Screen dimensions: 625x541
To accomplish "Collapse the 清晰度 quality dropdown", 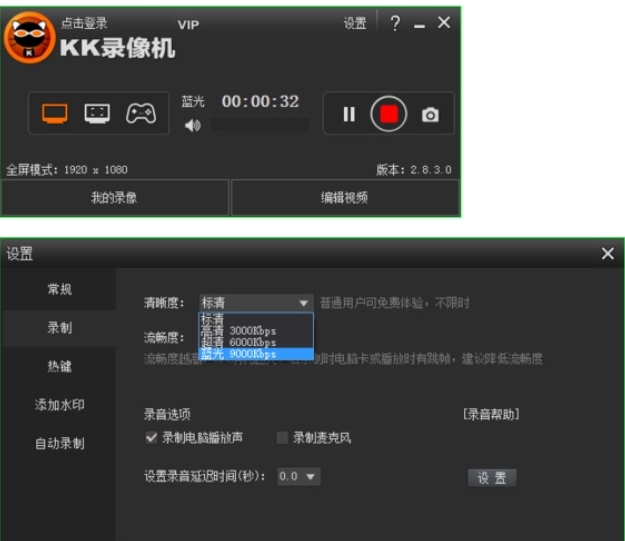I will tap(256, 303).
